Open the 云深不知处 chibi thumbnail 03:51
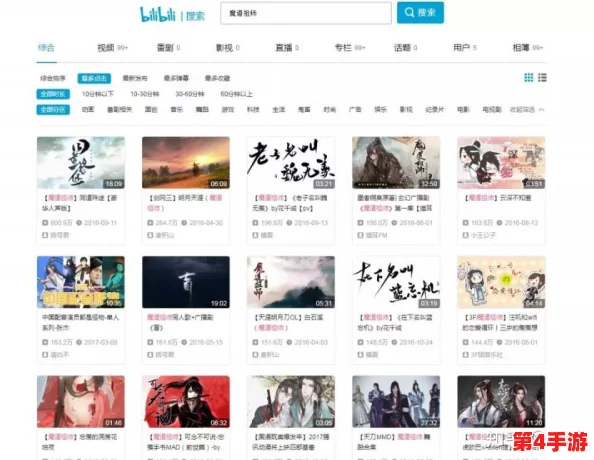This screenshot has height=460, width=594. coord(501,163)
